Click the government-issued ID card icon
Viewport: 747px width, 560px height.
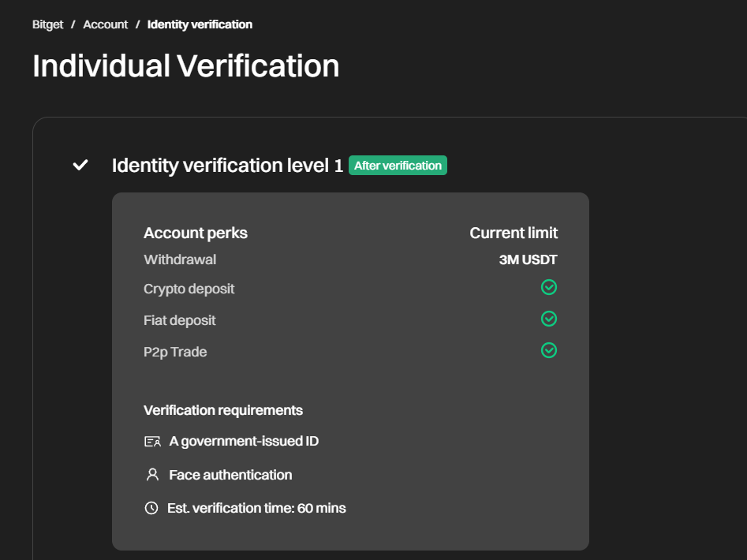152,442
